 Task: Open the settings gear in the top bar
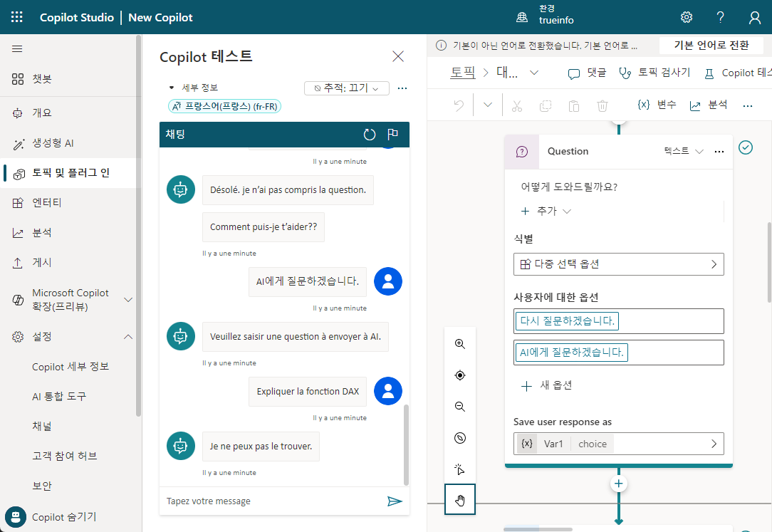(687, 17)
